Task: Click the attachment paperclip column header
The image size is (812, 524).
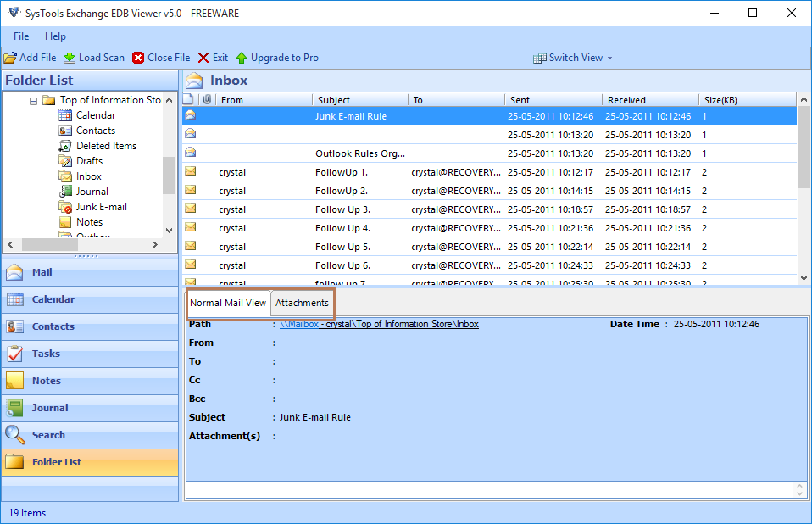Action: (x=207, y=99)
